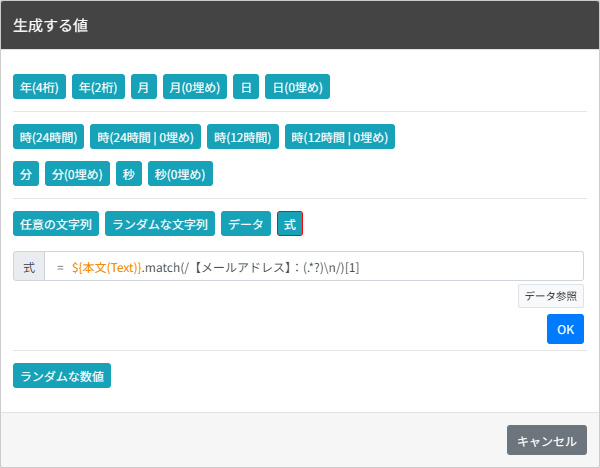Open the データ参照 data reference
Viewport: 600px width, 468px height.
click(551, 296)
